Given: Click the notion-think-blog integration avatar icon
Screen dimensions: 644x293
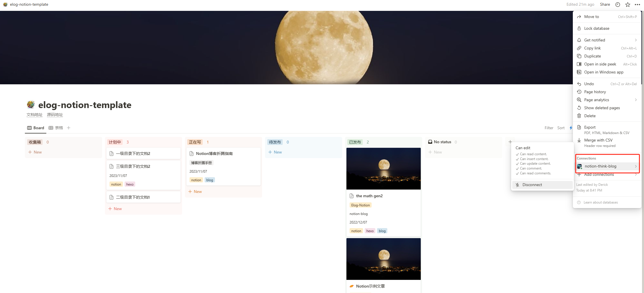Looking at the screenshot, I should (x=579, y=166).
